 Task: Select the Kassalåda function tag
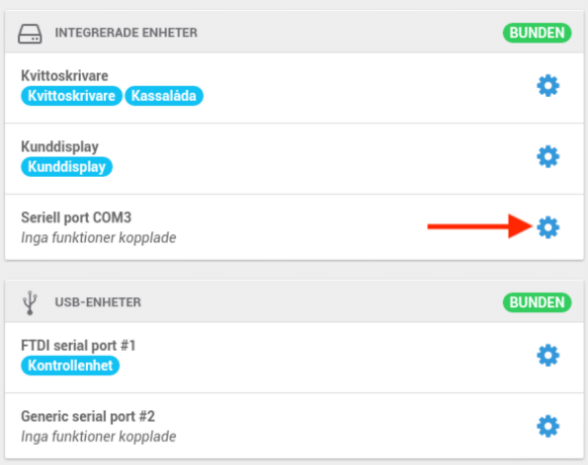coord(164,96)
